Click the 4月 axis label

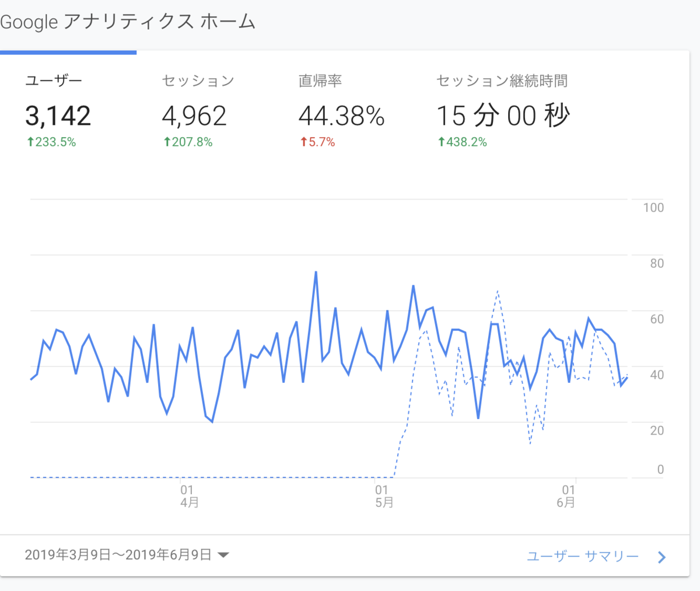pos(188,500)
